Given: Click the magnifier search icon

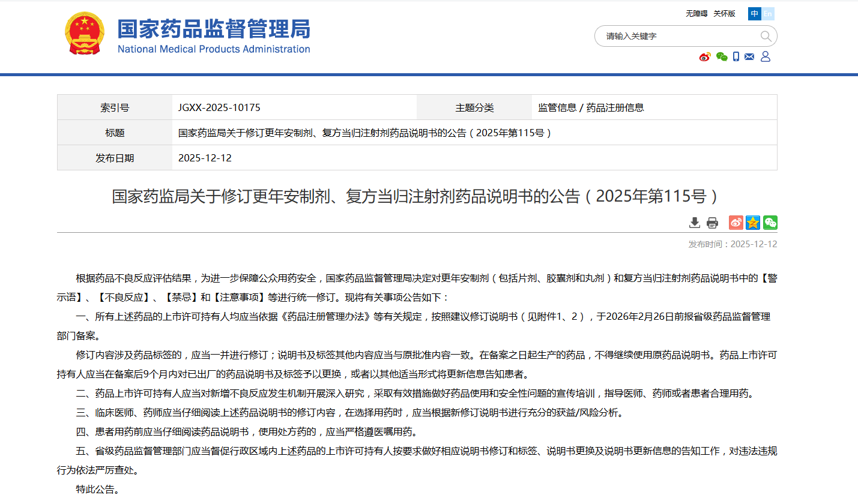Looking at the screenshot, I should pos(766,36).
